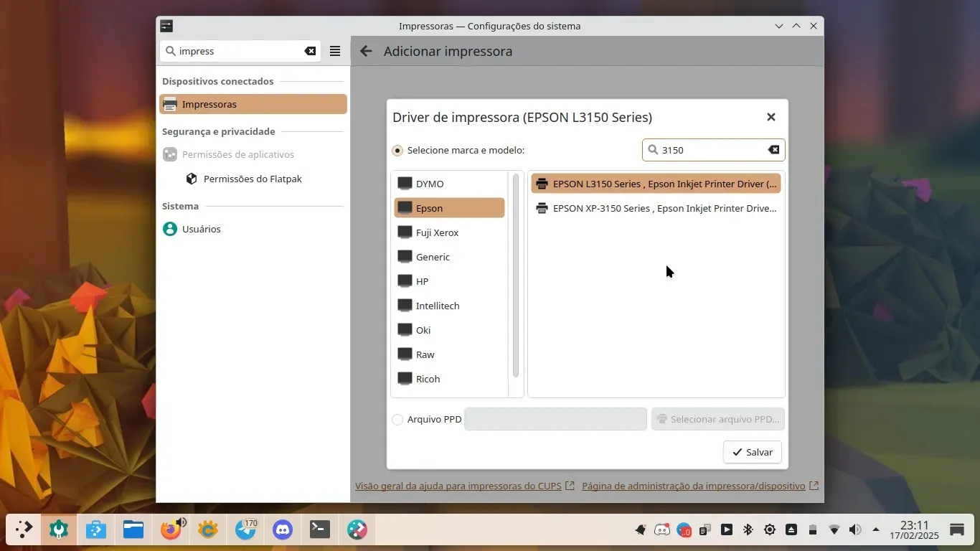
Task: Open 'Visão geral da ajuda' CUPS link
Action: pyautogui.click(x=458, y=486)
